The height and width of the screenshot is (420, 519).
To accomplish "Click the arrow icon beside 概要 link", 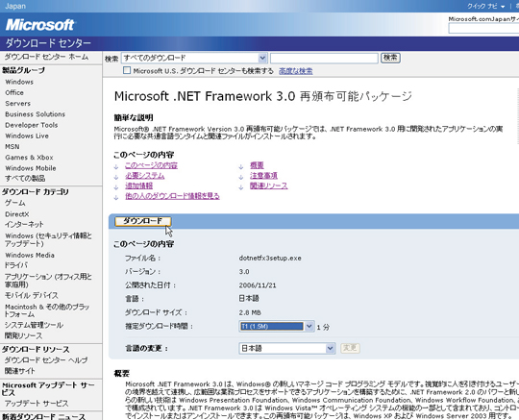I will point(241,167).
